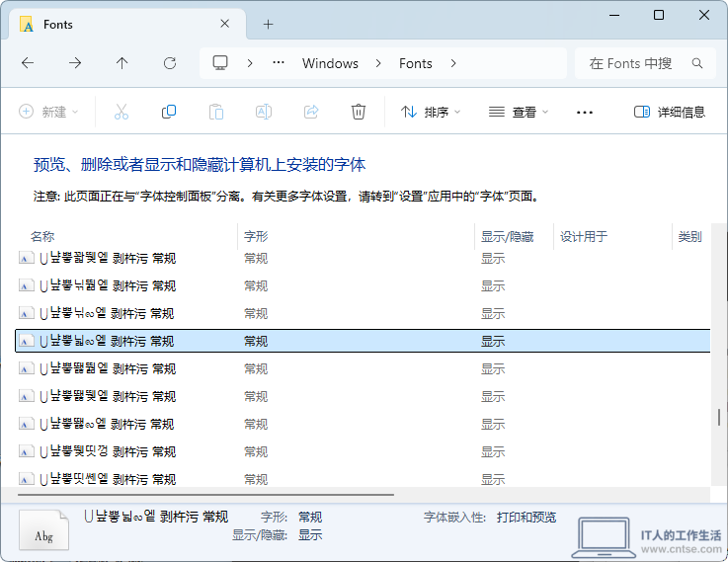Select the font row name containing 띳껑

click(108, 451)
